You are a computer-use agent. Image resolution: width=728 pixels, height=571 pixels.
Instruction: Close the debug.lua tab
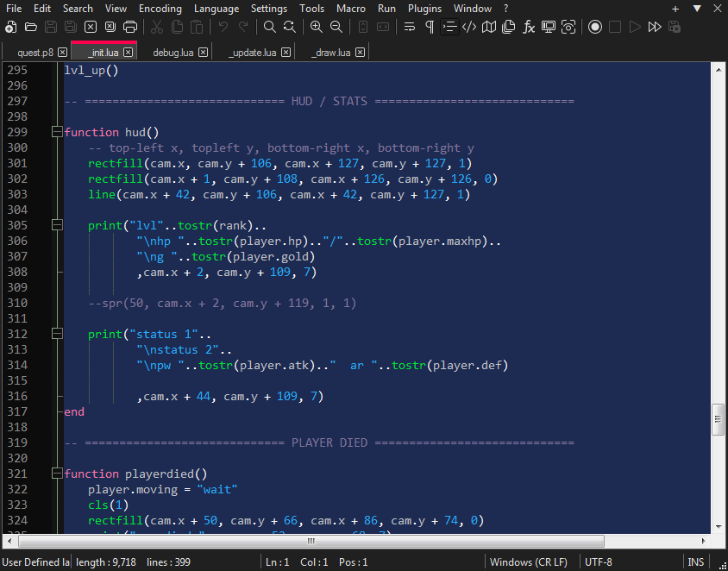(204, 53)
